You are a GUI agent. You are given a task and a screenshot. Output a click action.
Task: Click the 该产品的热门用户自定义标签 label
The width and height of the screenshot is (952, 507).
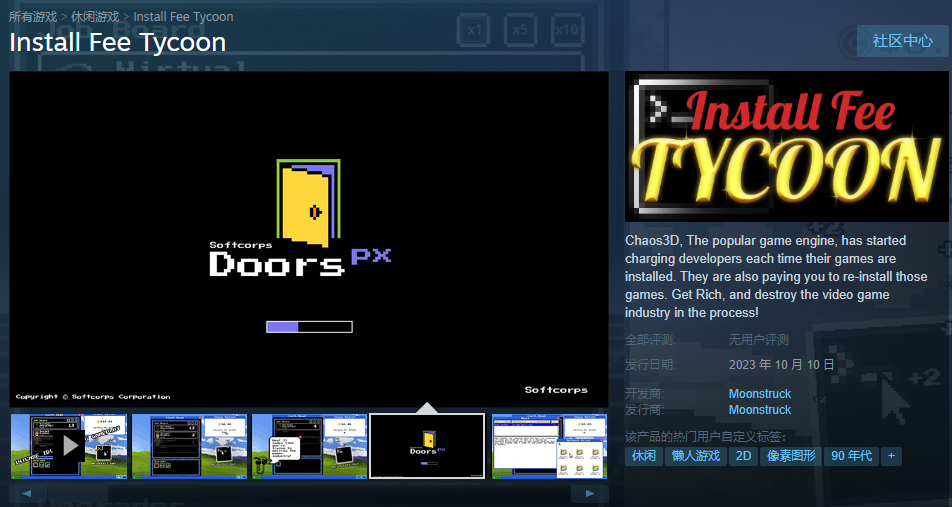tap(706, 437)
